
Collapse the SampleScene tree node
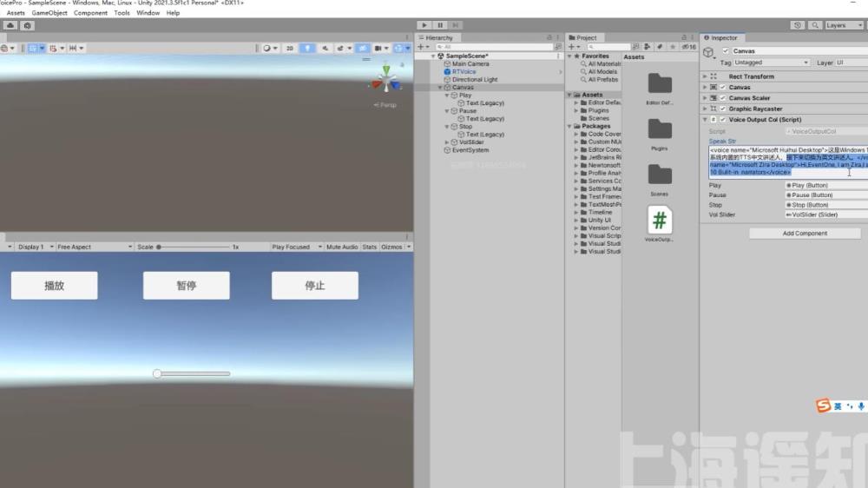pos(433,56)
